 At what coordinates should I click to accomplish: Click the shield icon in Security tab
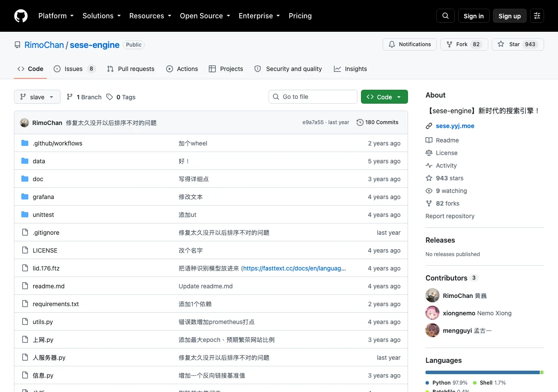click(258, 69)
